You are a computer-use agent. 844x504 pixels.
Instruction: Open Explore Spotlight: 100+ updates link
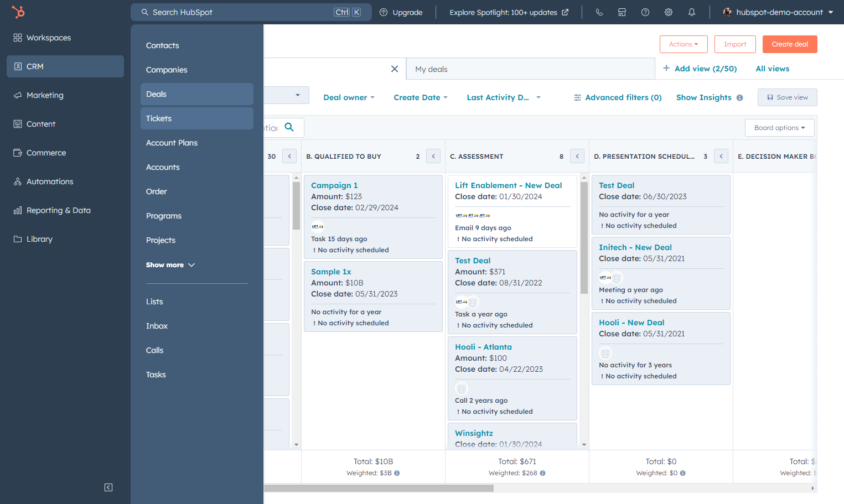point(509,12)
